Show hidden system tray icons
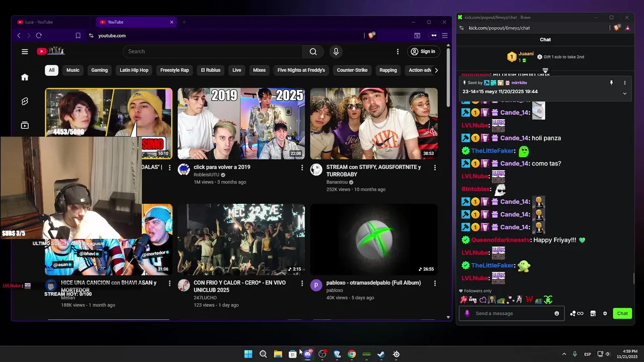The image size is (644, 362). click(564, 354)
